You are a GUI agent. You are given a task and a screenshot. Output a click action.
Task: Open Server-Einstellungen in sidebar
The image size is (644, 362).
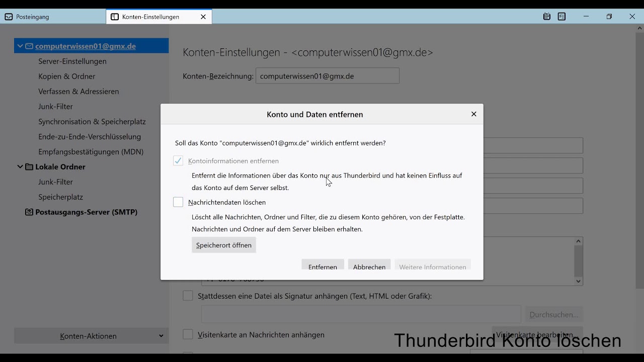72,61
